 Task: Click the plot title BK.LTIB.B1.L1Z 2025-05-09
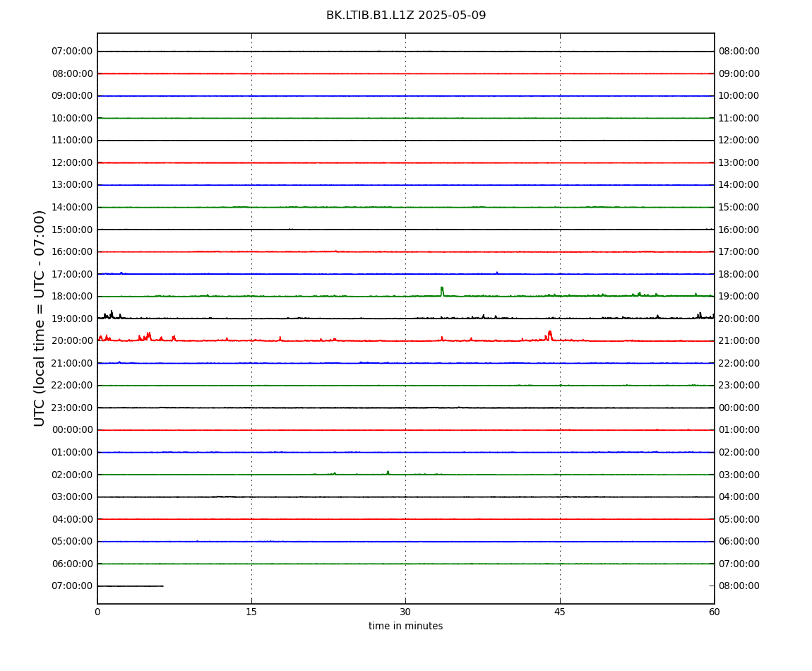[405, 16]
